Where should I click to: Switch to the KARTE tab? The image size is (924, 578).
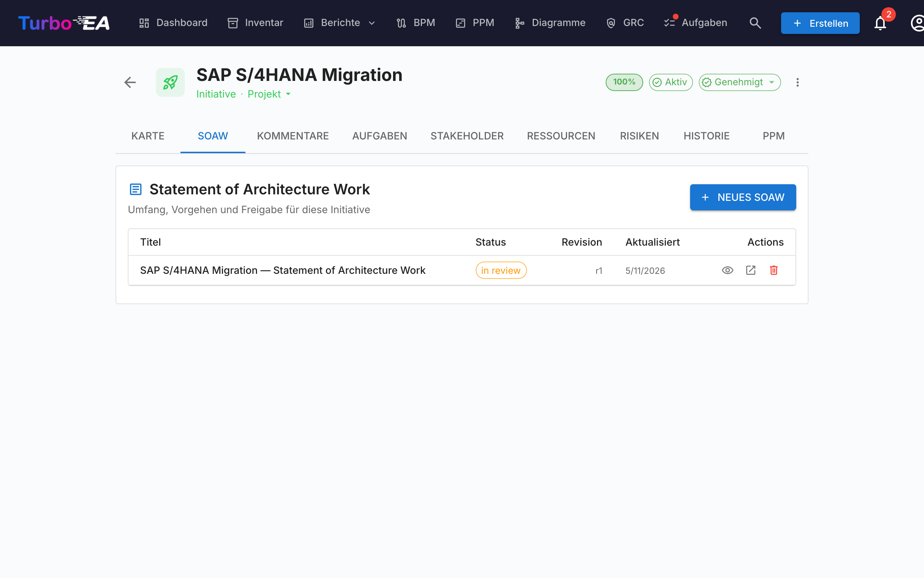pyautogui.click(x=148, y=136)
